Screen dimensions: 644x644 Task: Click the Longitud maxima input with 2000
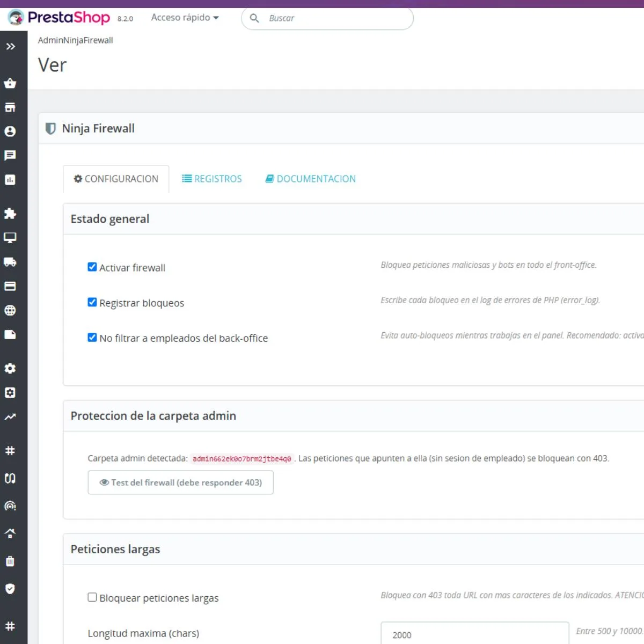[475, 634]
